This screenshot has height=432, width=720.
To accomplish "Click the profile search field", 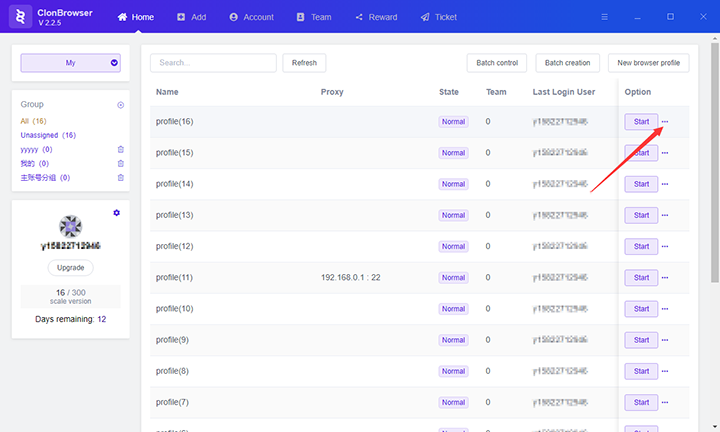I will (213, 63).
